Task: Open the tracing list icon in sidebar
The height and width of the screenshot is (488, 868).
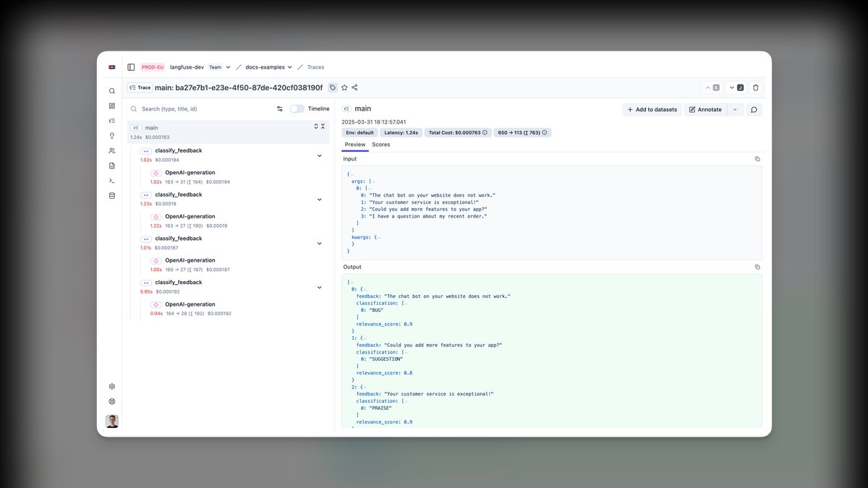Action: point(111,121)
